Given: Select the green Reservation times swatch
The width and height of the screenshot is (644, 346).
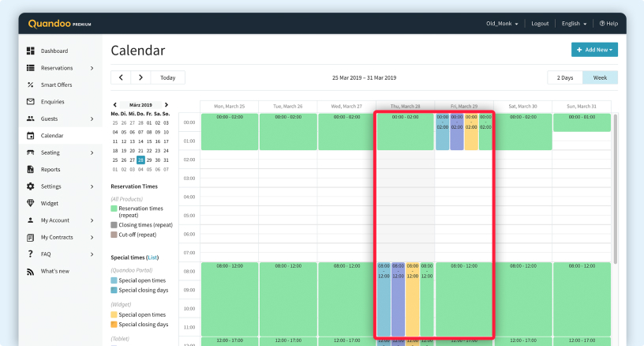Looking at the screenshot, I should (114, 209).
